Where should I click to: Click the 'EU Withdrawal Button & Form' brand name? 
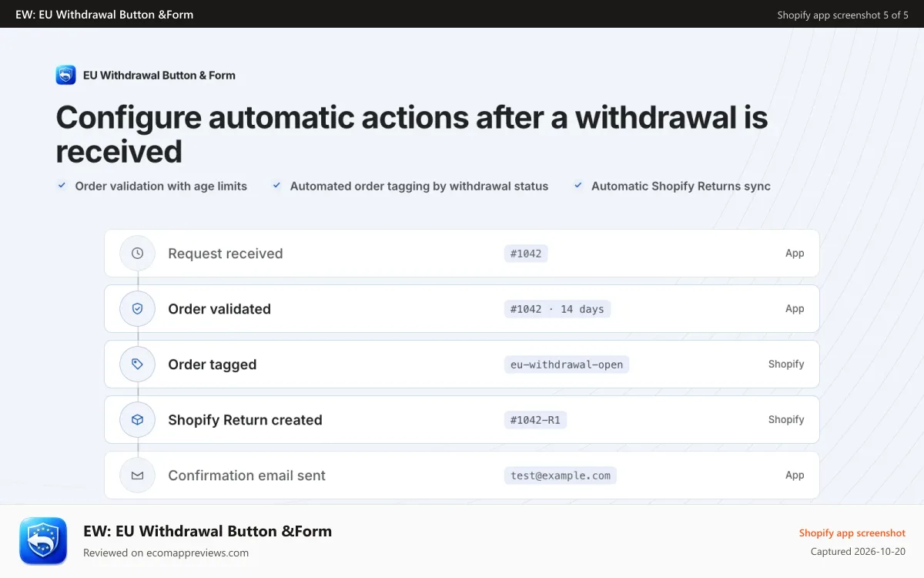coord(159,75)
